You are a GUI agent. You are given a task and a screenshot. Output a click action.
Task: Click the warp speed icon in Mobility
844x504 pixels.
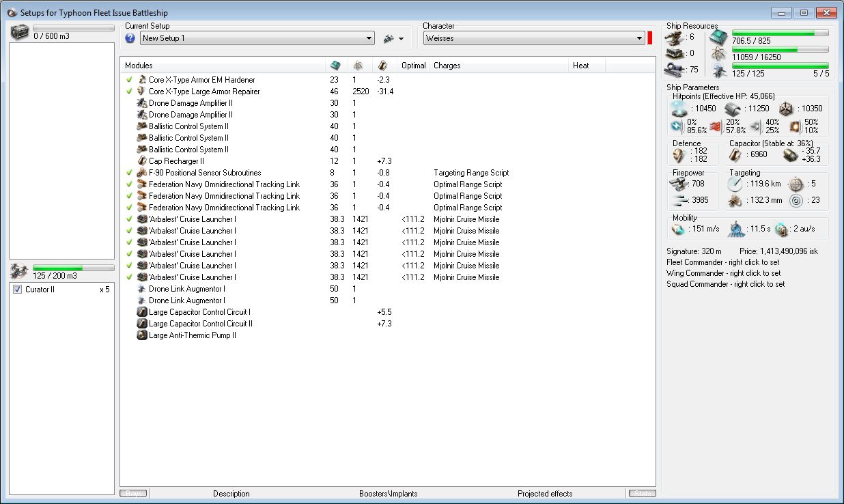[x=782, y=229]
